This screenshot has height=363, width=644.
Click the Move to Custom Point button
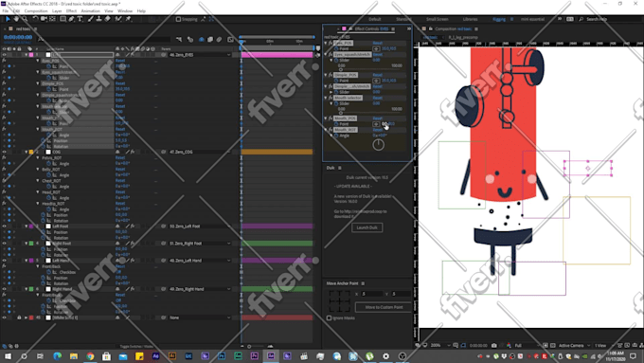point(384,307)
